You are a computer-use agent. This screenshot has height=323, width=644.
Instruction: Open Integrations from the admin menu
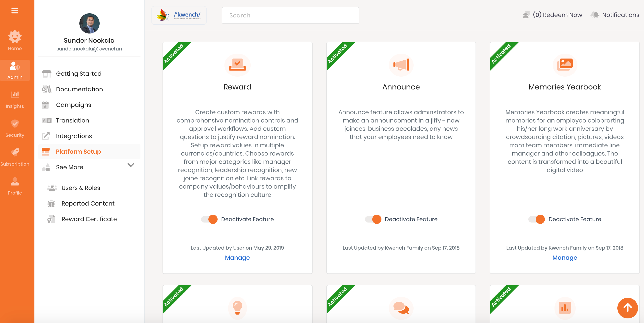74,136
